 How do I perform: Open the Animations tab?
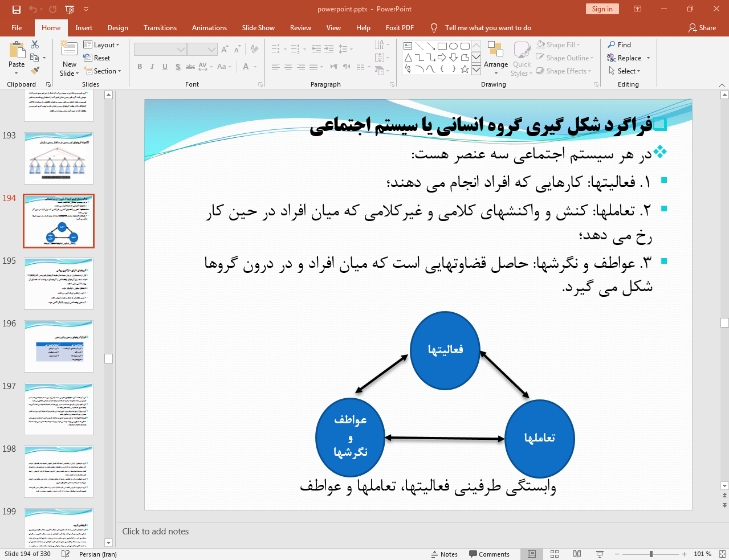[x=209, y=27]
